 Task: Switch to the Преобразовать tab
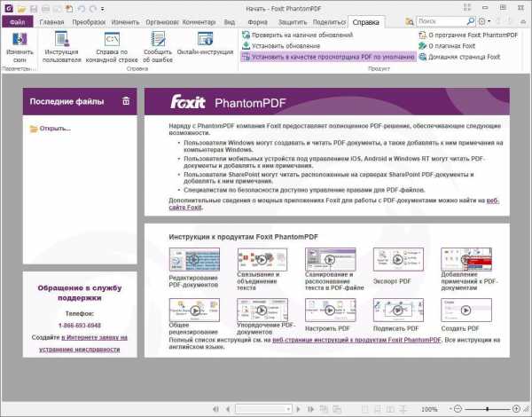pos(89,22)
